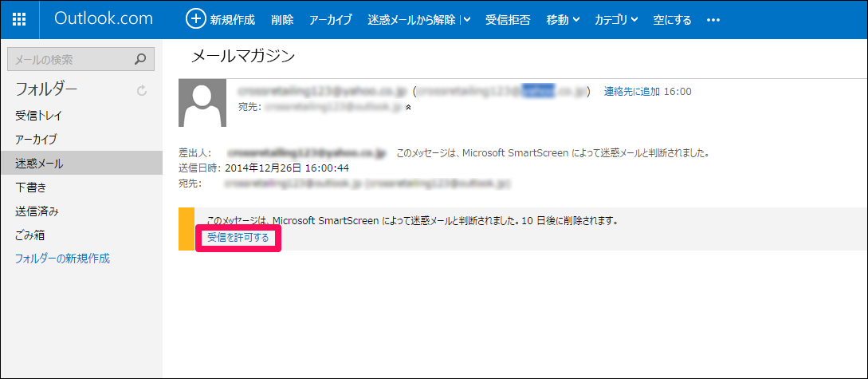The height and width of the screenshot is (379, 868).
Task: Expand recipient details with the double chevron
Action: tap(409, 106)
